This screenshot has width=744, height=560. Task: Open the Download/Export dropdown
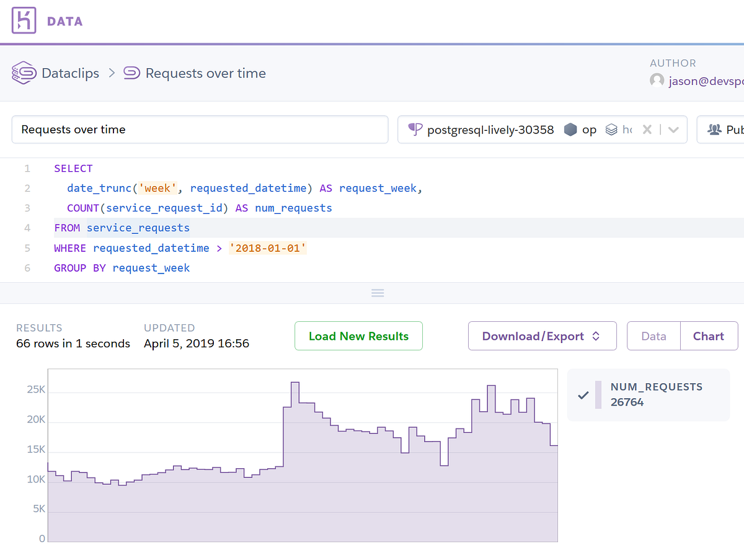pos(542,336)
